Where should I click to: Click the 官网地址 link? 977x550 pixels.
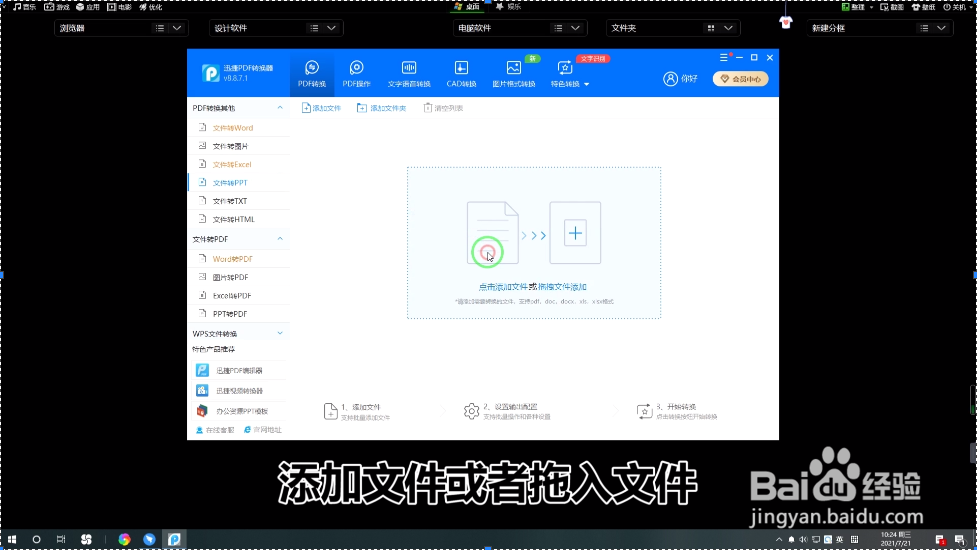coord(263,430)
